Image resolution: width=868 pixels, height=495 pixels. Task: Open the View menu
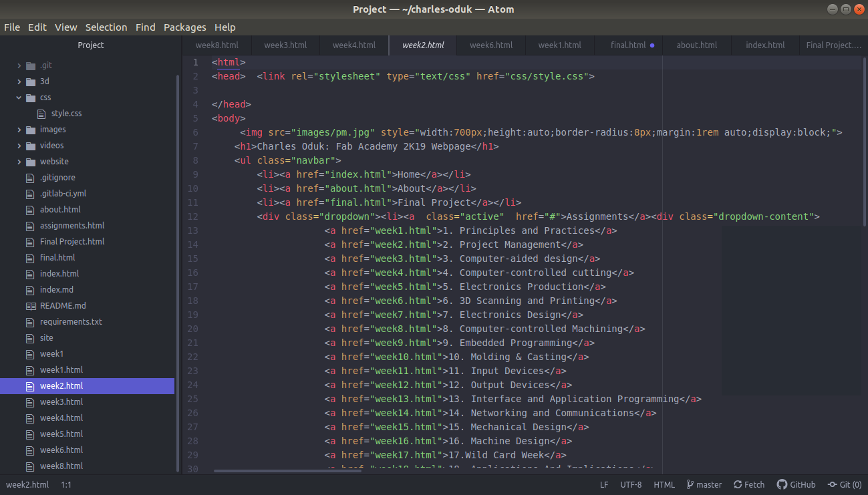pos(66,27)
